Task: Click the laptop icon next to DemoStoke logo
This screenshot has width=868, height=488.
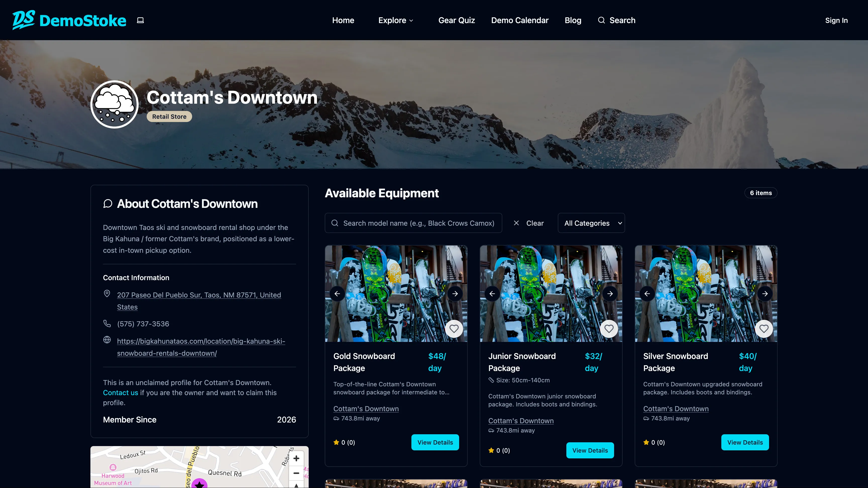Action: click(x=140, y=20)
